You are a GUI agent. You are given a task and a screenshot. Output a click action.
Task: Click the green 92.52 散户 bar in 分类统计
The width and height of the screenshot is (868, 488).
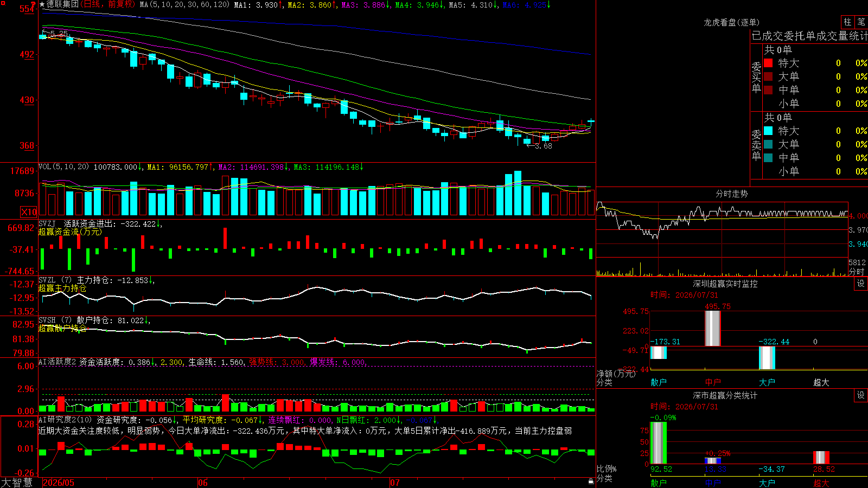658,443
